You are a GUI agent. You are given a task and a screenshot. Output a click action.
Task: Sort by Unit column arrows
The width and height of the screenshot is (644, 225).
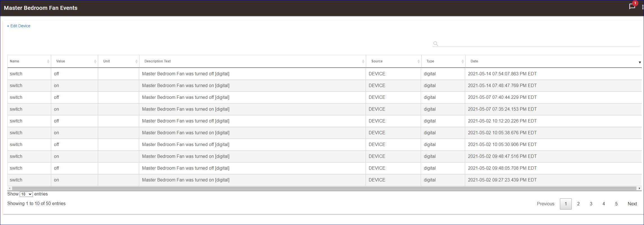136,61
